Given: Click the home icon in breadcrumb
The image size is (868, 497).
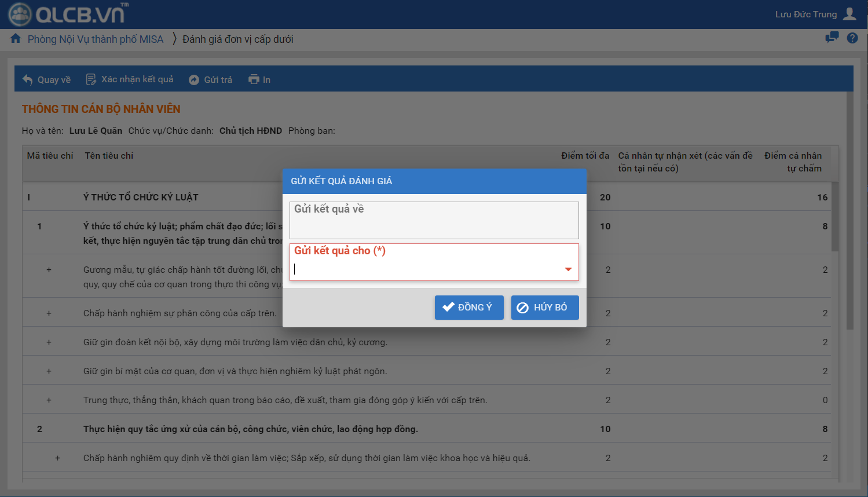Looking at the screenshot, I should point(16,39).
